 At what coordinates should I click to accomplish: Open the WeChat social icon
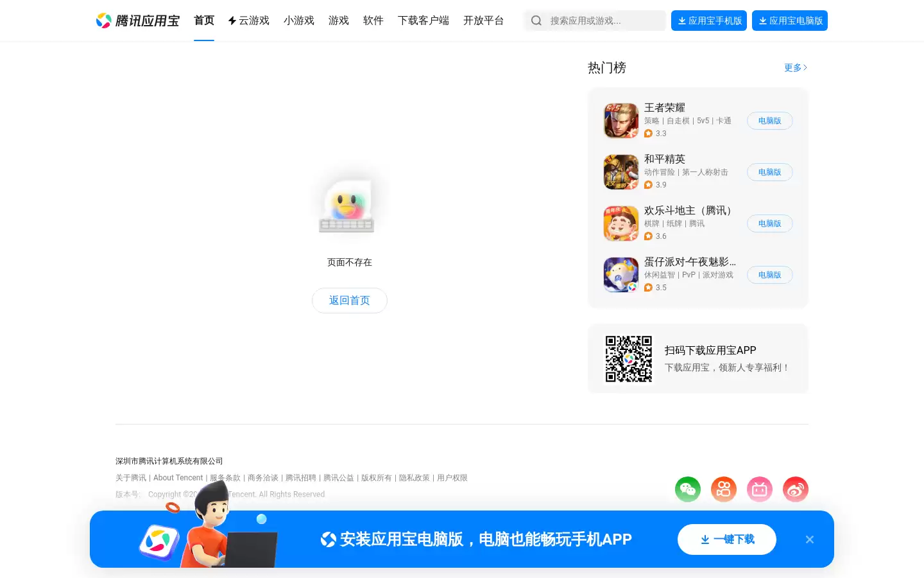pos(688,489)
